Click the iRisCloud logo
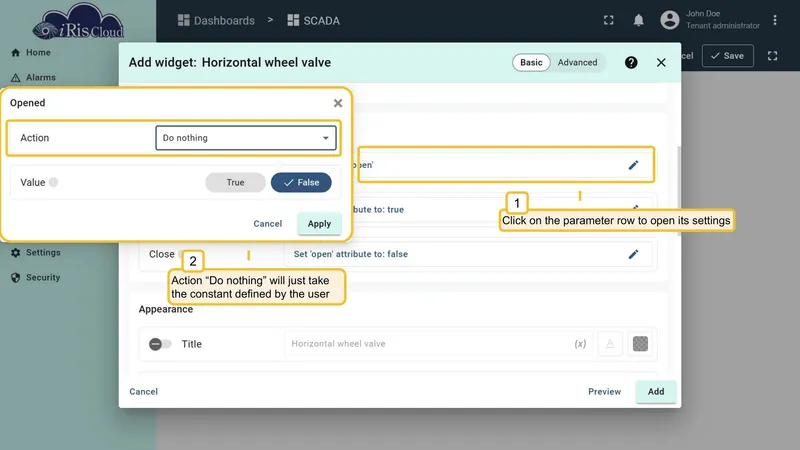 78,23
